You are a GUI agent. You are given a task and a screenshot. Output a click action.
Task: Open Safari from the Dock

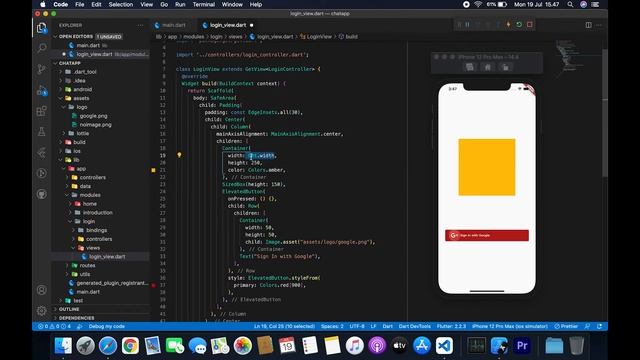pyautogui.click(x=108, y=346)
